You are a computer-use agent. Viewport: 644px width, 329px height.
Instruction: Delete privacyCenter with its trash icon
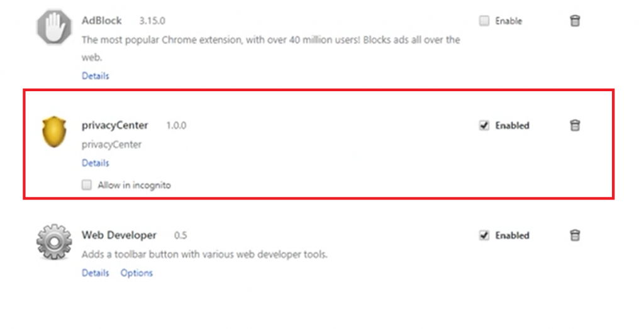[574, 125]
